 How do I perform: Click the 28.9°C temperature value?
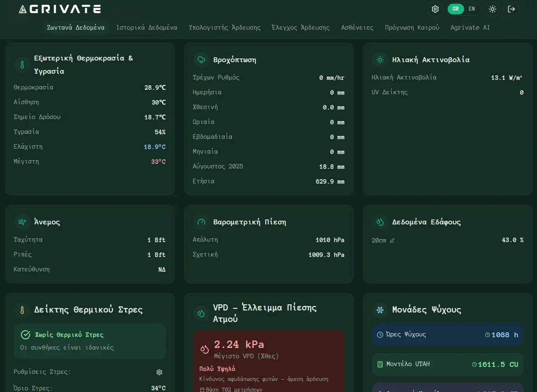click(155, 88)
